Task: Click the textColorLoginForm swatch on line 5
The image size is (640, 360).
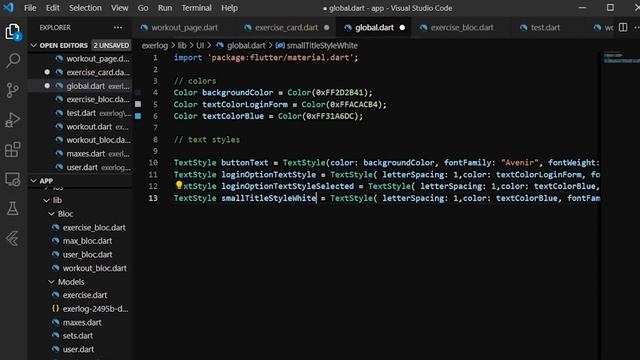Action: [138, 104]
